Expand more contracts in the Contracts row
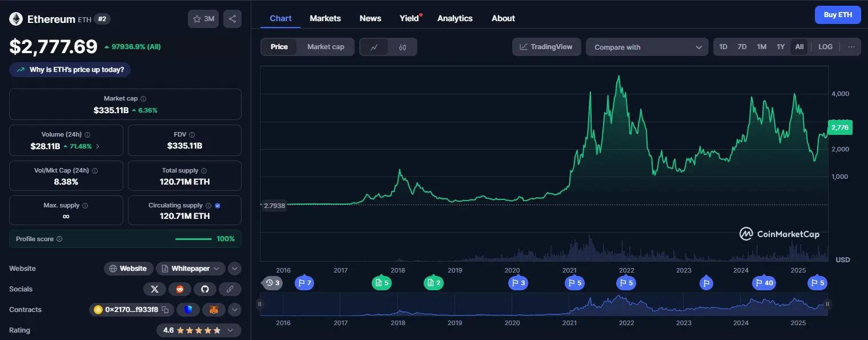 [235, 310]
